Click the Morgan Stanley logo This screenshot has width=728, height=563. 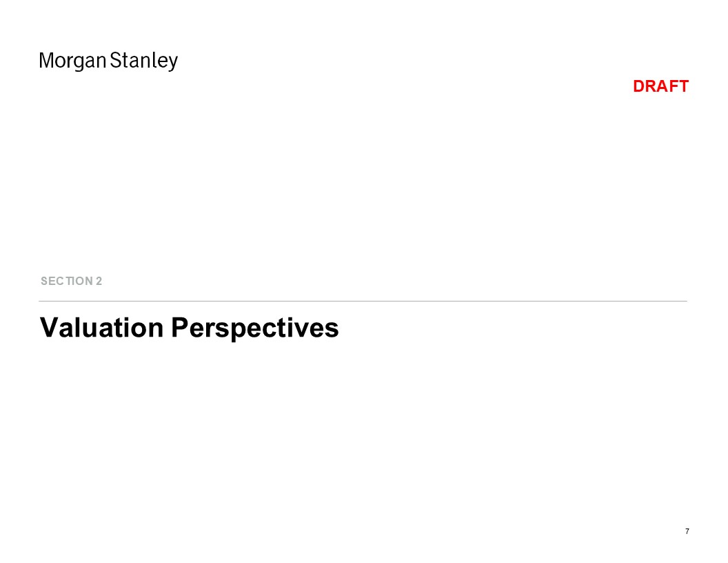coord(108,61)
